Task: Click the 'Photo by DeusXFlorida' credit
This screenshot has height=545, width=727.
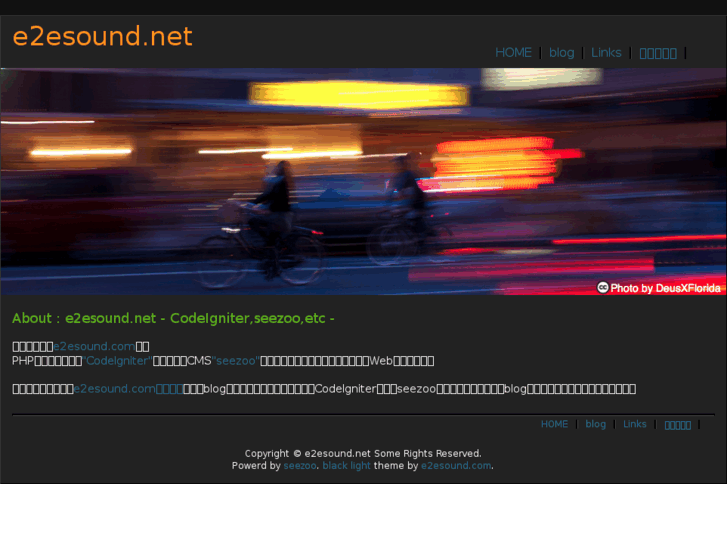Action: point(665,289)
